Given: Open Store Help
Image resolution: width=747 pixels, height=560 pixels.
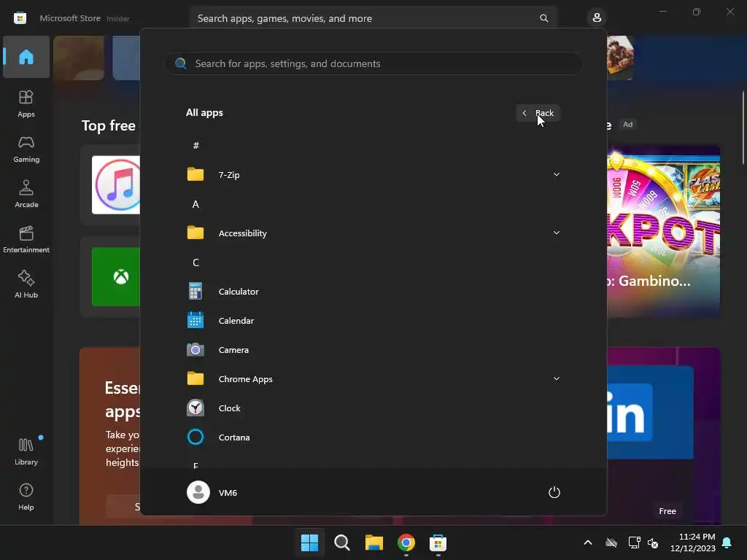Looking at the screenshot, I should pyautogui.click(x=26, y=497).
